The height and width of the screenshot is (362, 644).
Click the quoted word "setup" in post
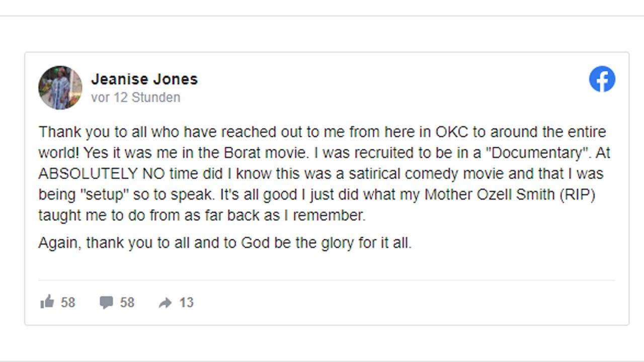click(108, 195)
